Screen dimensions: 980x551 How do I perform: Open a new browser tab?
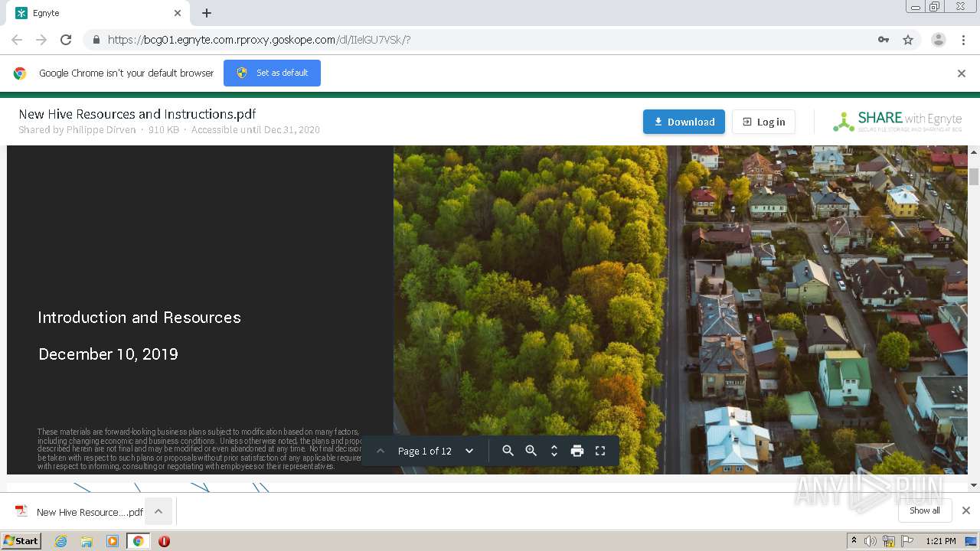click(207, 13)
